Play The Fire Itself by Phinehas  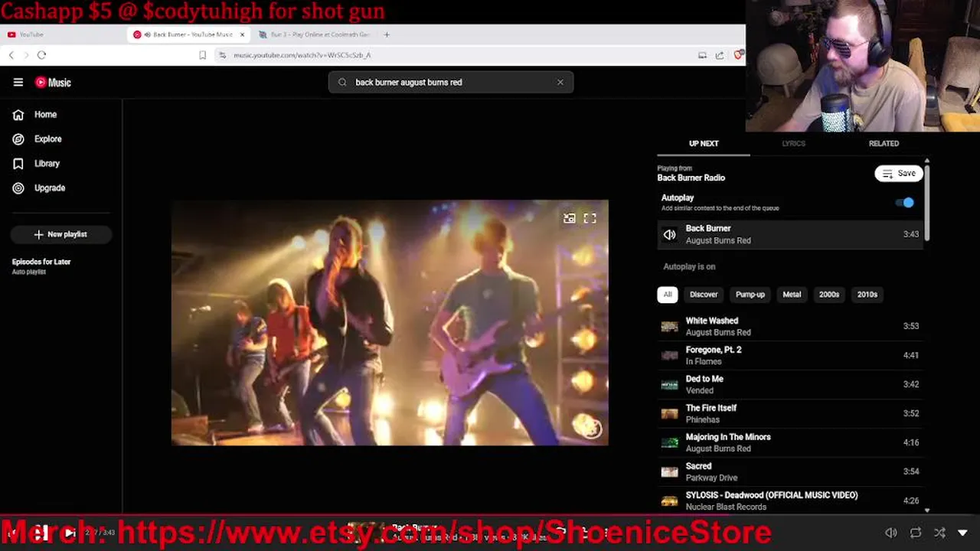tap(790, 413)
